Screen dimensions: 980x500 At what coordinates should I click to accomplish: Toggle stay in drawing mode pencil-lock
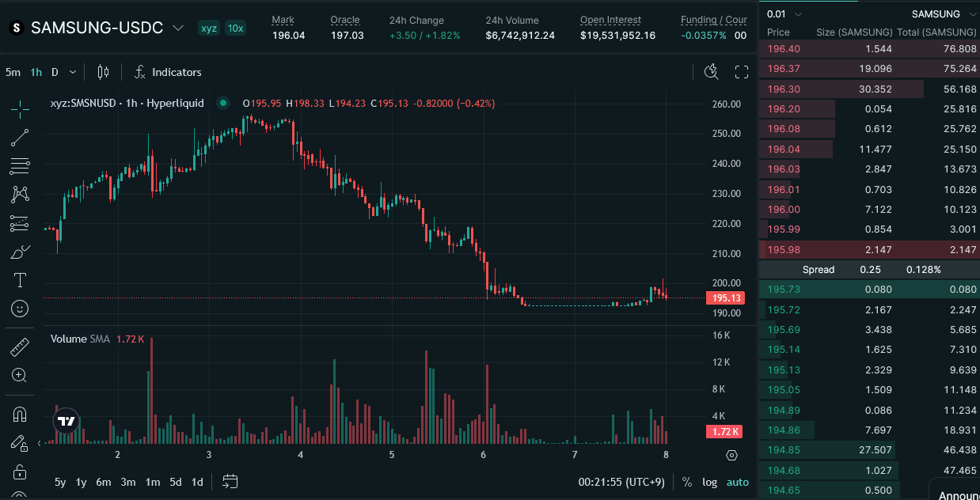(x=20, y=443)
